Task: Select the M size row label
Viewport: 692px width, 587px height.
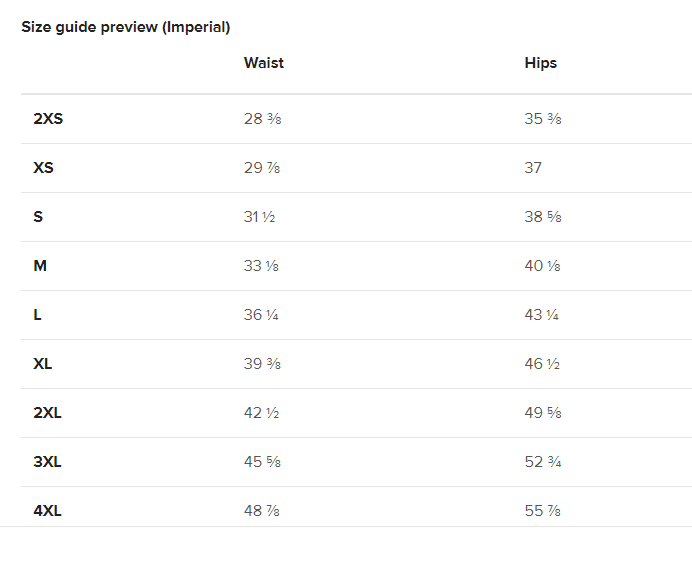Action: [40, 266]
